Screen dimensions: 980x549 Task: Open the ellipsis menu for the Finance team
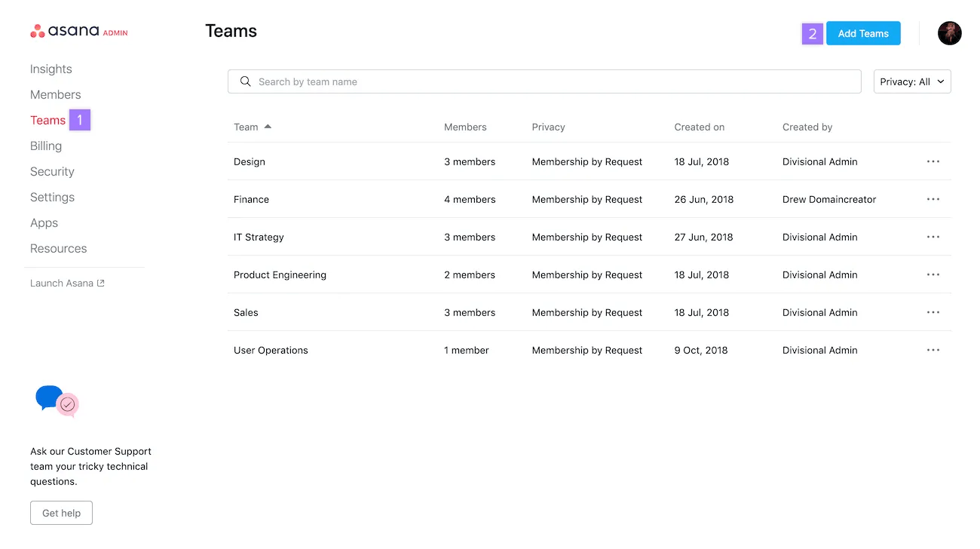click(x=933, y=198)
